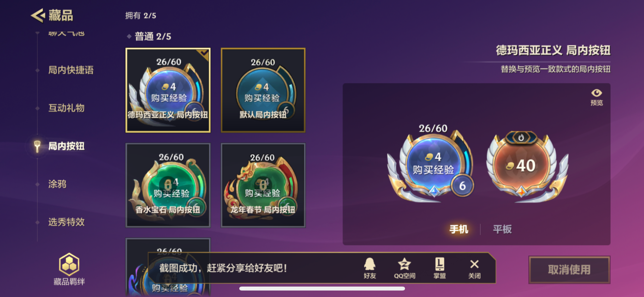Select the locked 龙年春节 局内按钮 item

(x=263, y=185)
